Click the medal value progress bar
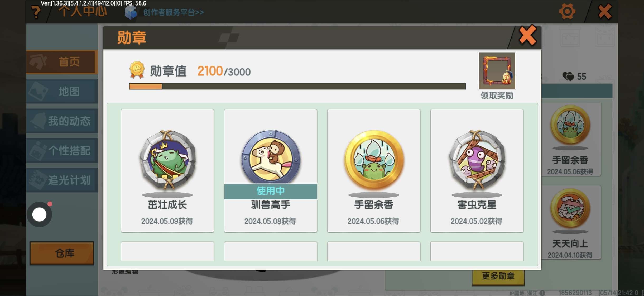The height and width of the screenshot is (296, 644). [297, 86]
